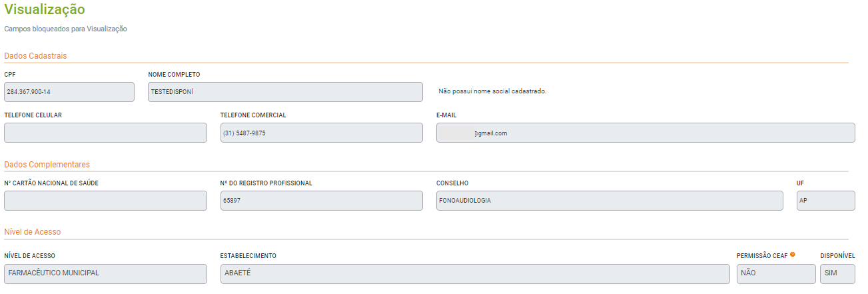
Task: Select the Nº Cartão Nacional de Saúde field
Action: point(105,201)
